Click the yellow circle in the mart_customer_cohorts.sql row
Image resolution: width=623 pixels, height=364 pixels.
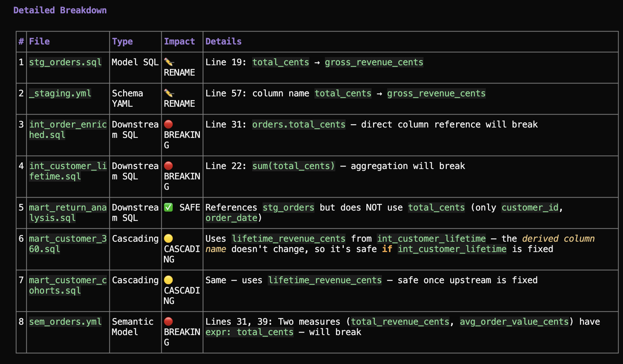click(168, 280)
